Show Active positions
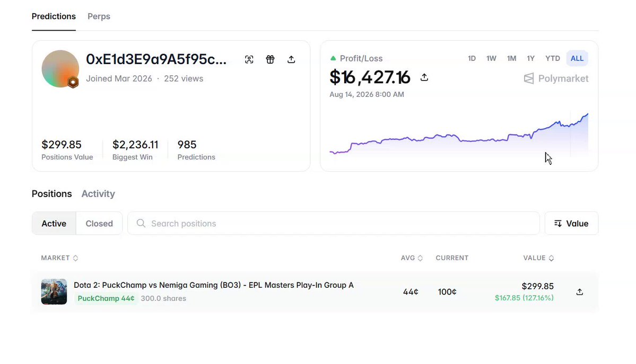The height and width of the screenshot is (364, 636). [x=54, y=224]
